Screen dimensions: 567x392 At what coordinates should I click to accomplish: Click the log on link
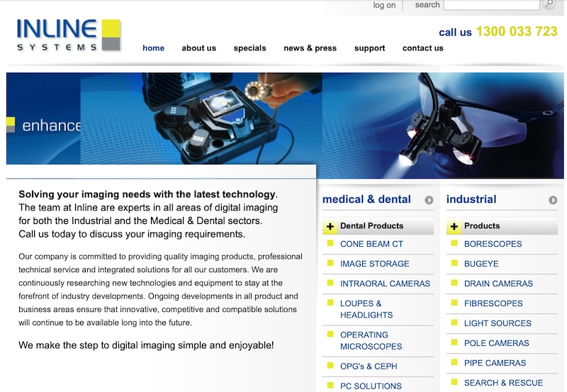(x=384, y=5)
